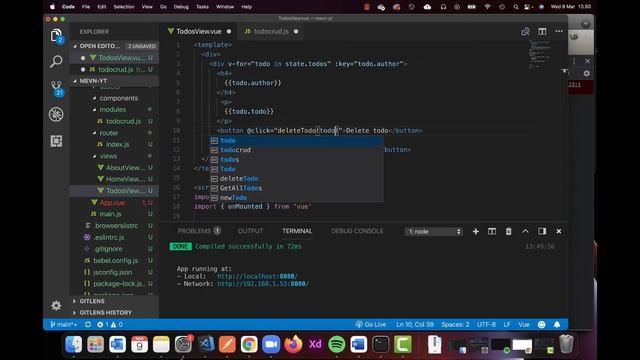Change language mode via Vue
The width and height of the screenshot is (640, 360).
coord(524,324)
